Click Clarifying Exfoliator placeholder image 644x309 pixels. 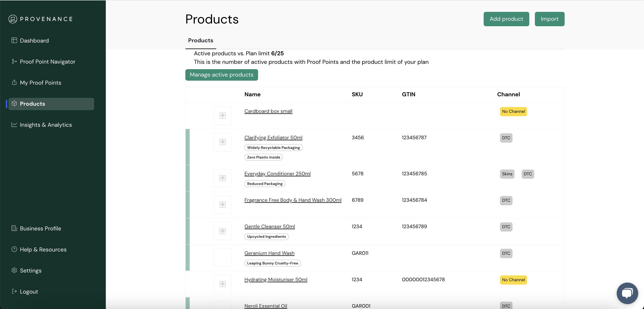pyautogui.click(x=222, y=142)
